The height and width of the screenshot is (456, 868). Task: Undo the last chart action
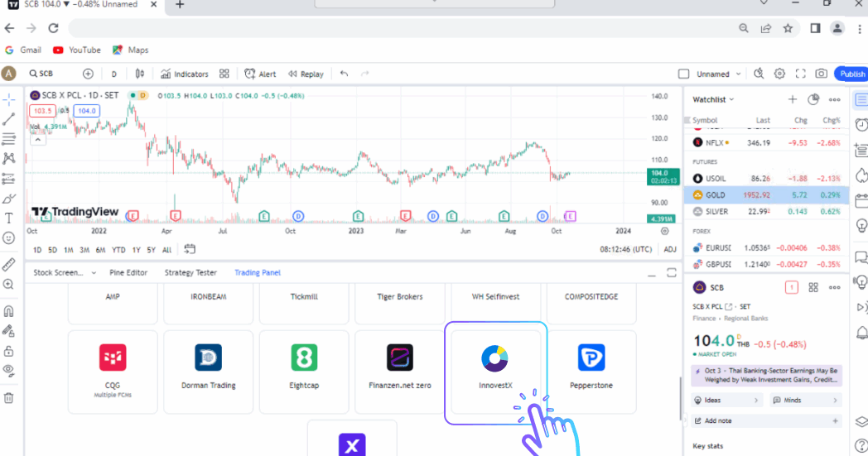click(x=345, y=74)
